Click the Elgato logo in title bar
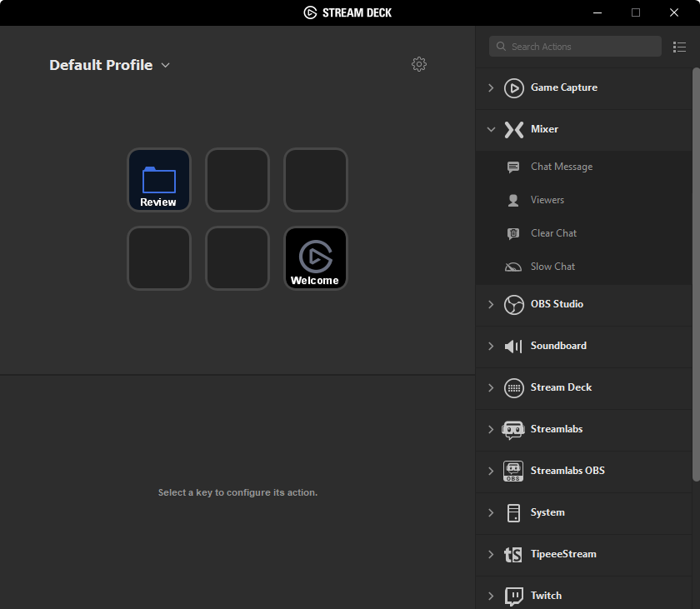The width and height of the screenshot is (700, 609). coord(310,12)
